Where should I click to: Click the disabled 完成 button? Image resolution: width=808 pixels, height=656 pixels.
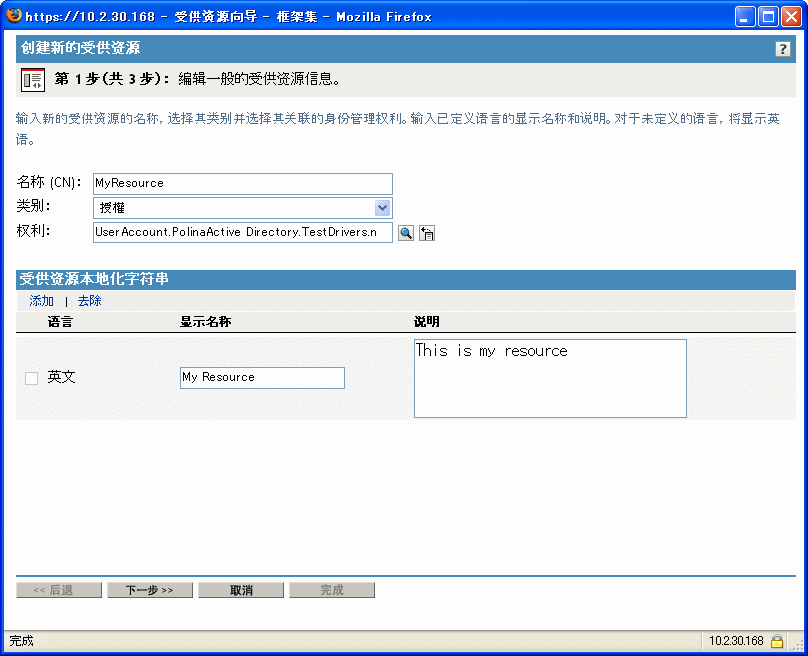[332, 589]
